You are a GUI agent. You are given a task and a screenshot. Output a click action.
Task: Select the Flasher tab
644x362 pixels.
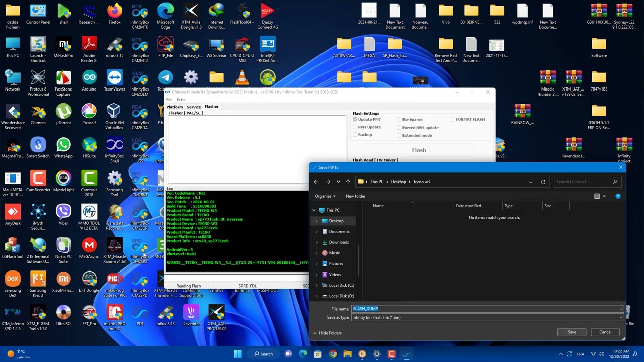[212, 106]
